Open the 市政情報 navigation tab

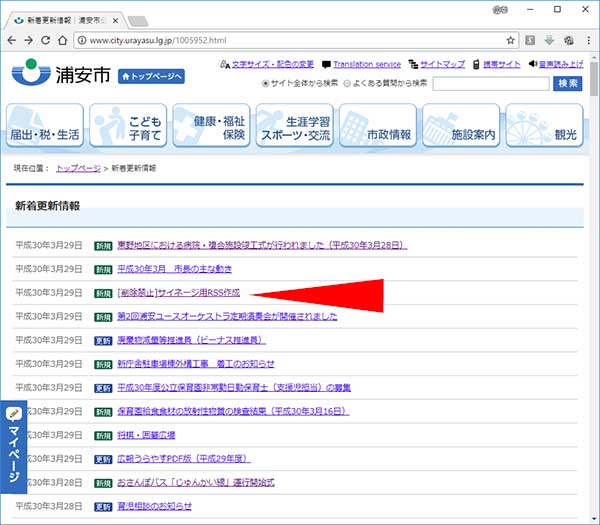pyautogui.click(x=377, y=125)
